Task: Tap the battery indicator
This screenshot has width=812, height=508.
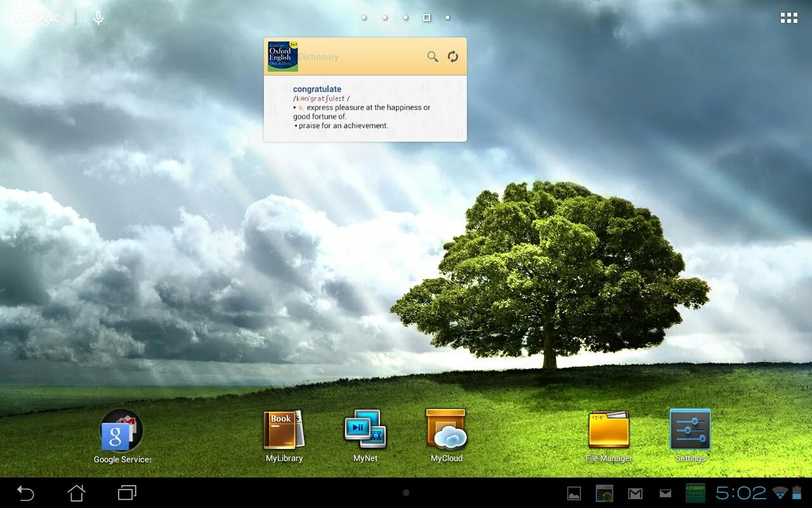Action: [797, 493]
